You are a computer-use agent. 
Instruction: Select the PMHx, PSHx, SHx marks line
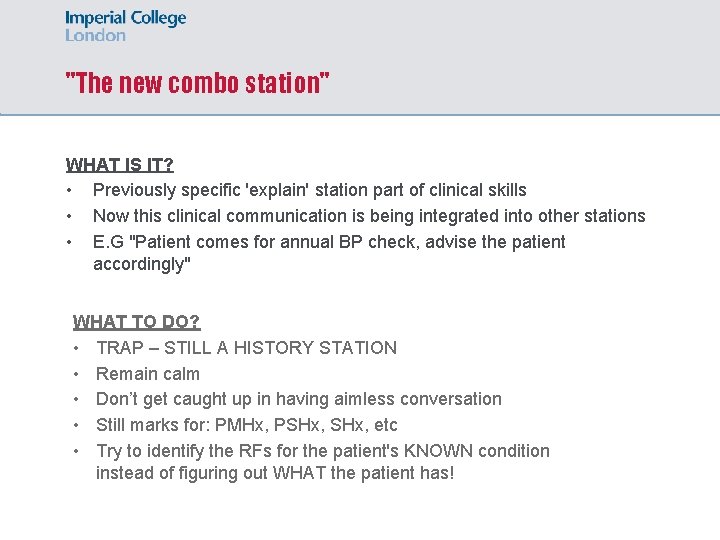[247, 425]
